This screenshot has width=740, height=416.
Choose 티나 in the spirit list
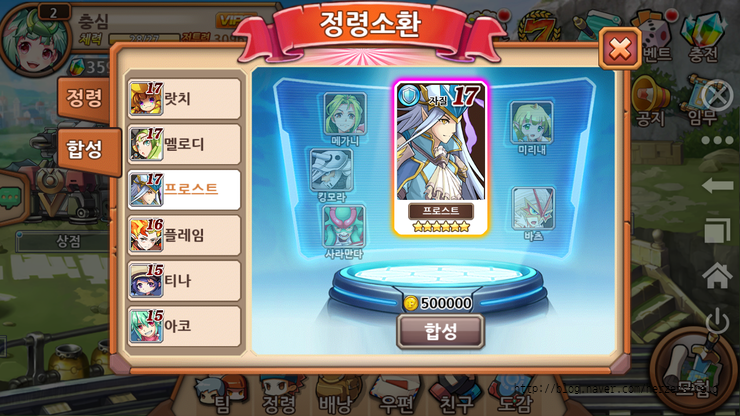[184, 280]
